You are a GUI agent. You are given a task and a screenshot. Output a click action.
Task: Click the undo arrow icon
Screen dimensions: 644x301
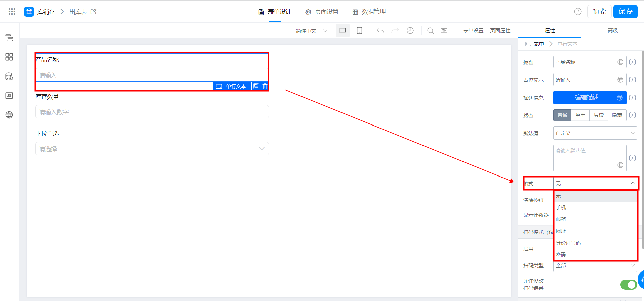click(x=380, y=31)
